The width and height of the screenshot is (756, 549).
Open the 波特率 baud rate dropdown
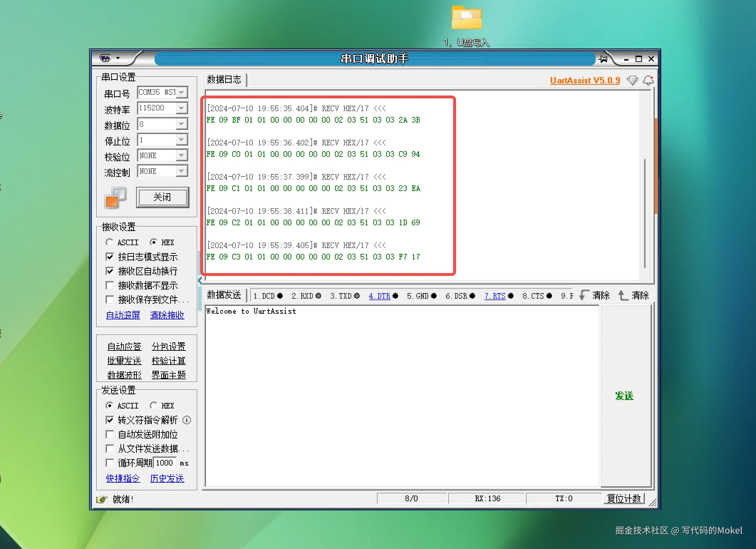[x=182, y=108]
